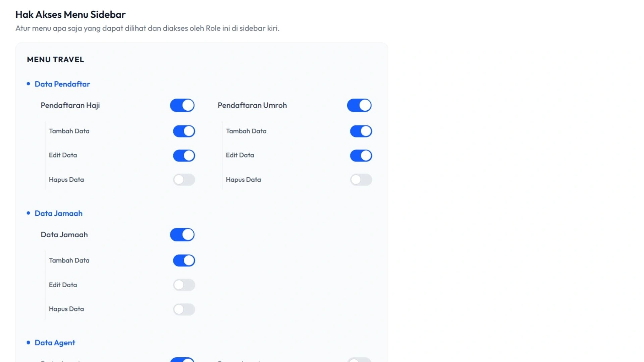Switch off Edit Data under Pendaftaran Haji

click(184, 156)
